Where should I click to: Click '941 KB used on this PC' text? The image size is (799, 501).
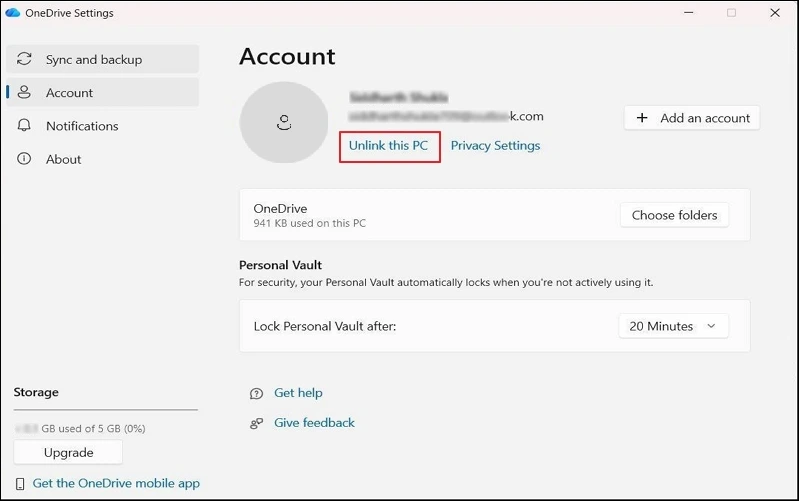coord(309,223)
